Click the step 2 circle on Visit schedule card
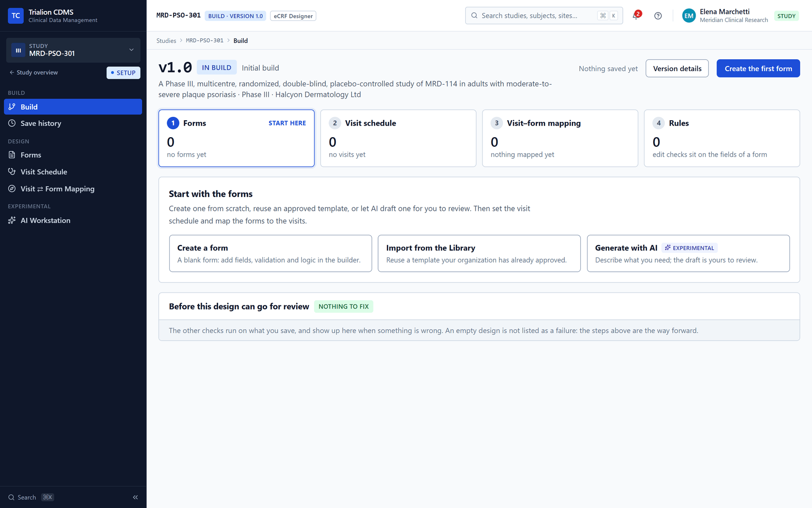This screenshot has width=812, height=508. (x=335, y=123)
